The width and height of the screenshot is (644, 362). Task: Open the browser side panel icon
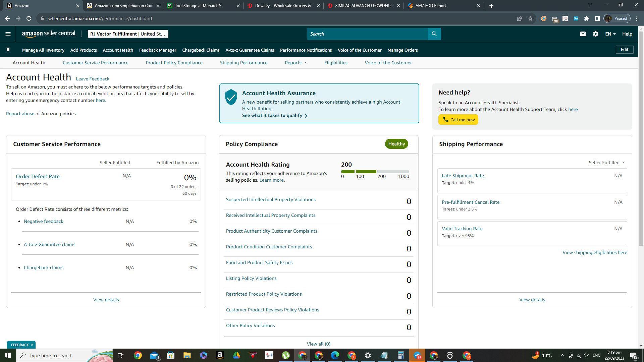click(x=597, y=18)
